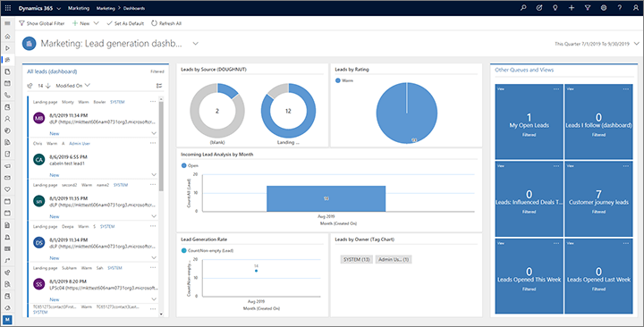Click Refresh All button
This screenshot has height=327, width=644.
pos(166,23)
